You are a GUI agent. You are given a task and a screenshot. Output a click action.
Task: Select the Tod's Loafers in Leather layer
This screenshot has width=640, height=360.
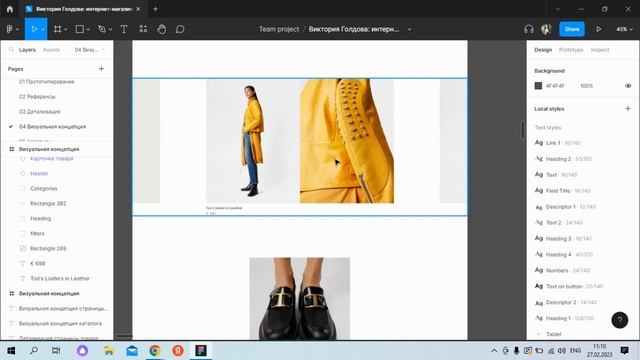click(x=60, y=278)
